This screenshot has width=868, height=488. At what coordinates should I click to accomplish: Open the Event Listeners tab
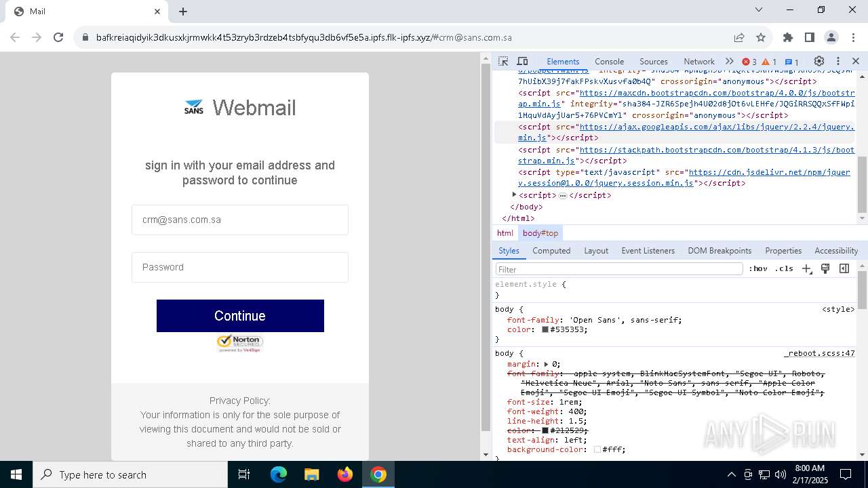648,251
